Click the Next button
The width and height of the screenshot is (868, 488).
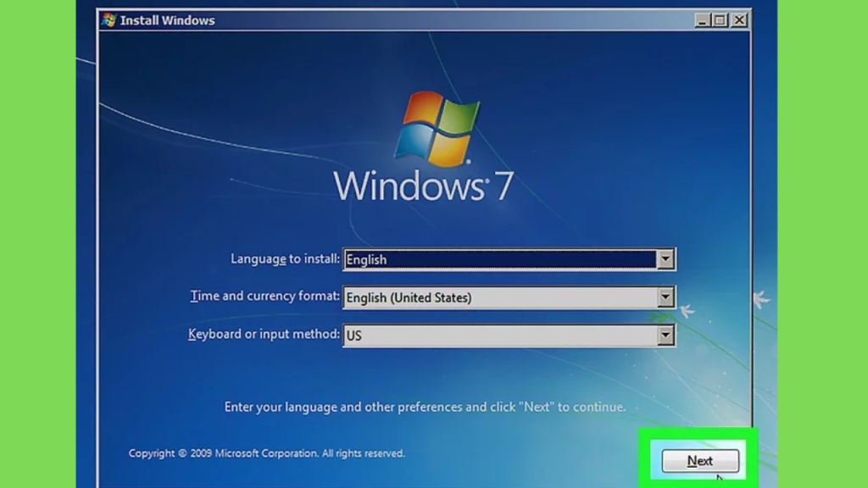click(x=700, y=460)
